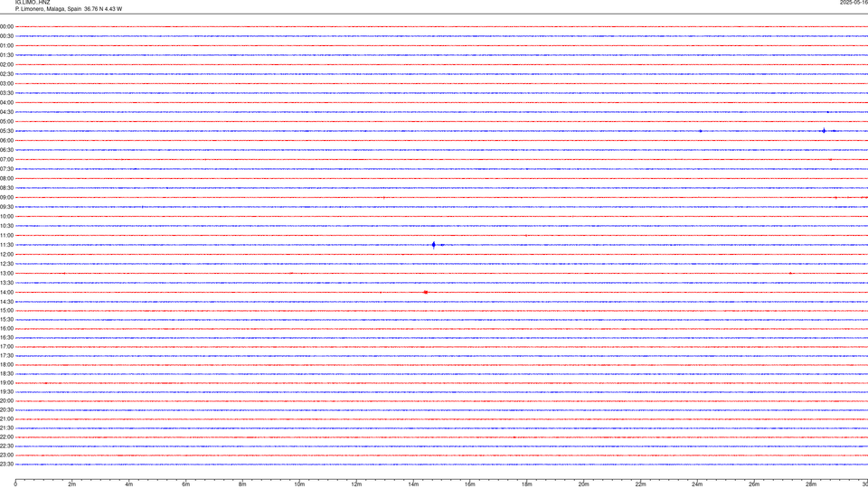868x488 pixels.
Task: Click the 06:00 time label
Action: point(6,141)
